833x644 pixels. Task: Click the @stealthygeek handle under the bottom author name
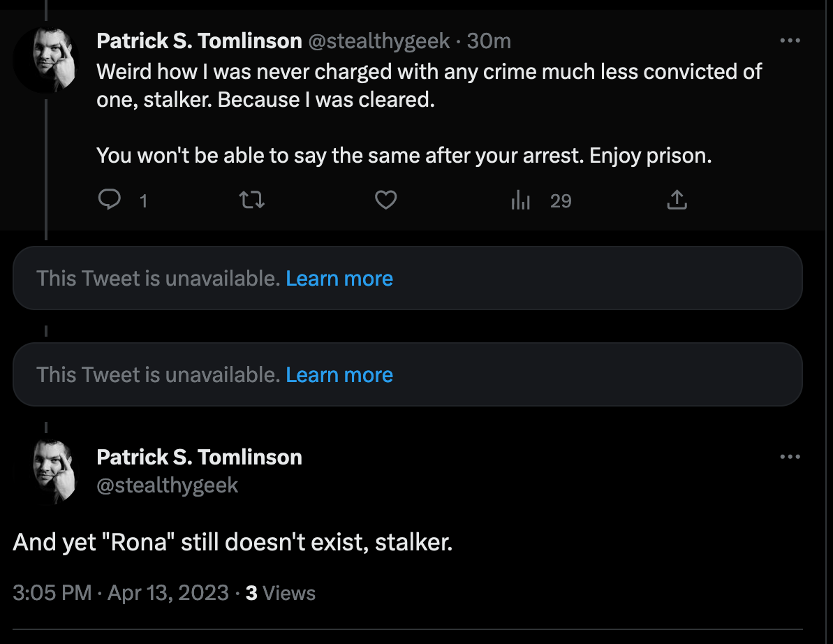point(167,485)
